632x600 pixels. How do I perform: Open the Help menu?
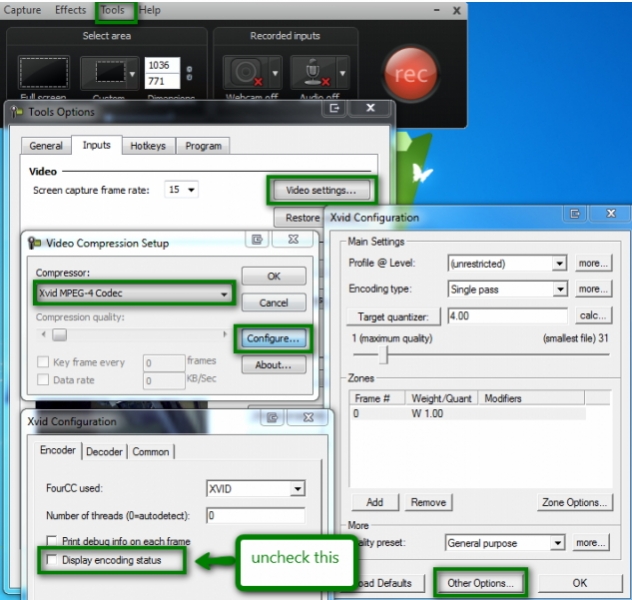(x=150, y=10)
